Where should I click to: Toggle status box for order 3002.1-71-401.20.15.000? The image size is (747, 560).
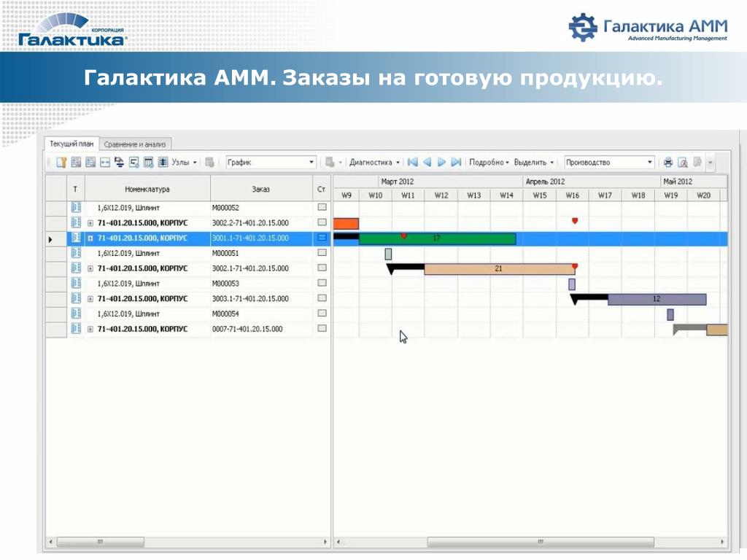click(322, 268)
